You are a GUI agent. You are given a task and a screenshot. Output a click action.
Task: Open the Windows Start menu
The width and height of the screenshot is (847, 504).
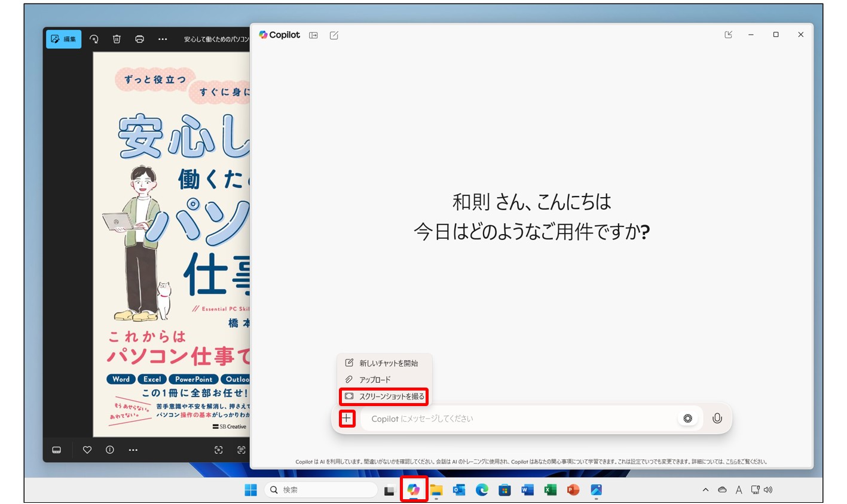[x=251, y=490]
